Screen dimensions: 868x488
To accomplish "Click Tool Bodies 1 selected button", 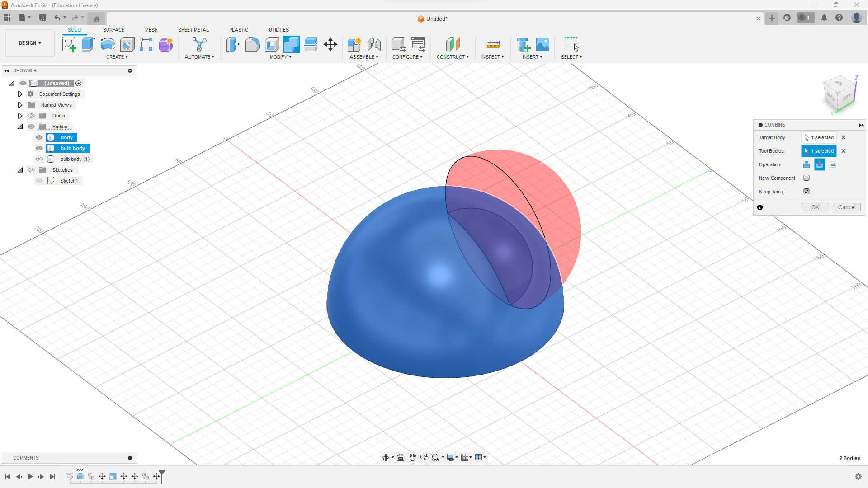I will [819, 151].
